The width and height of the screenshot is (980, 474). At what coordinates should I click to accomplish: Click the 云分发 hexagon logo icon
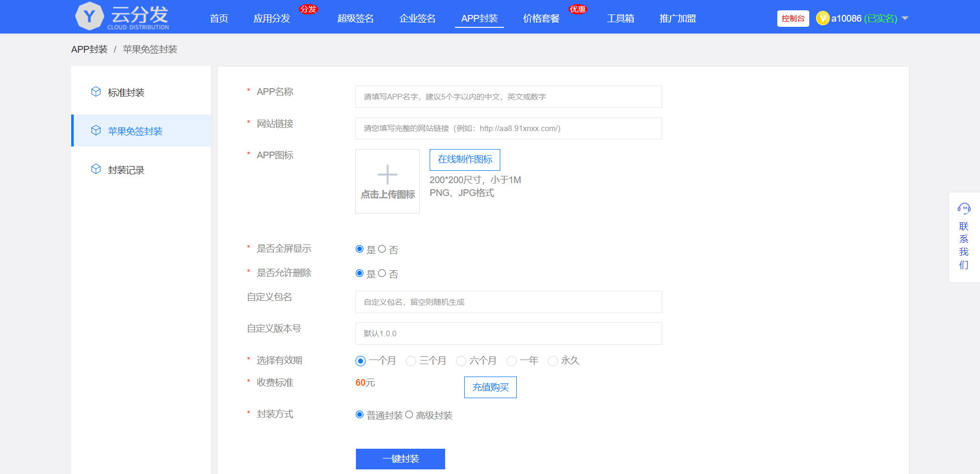pyautogui.click(x=90, y=17)
